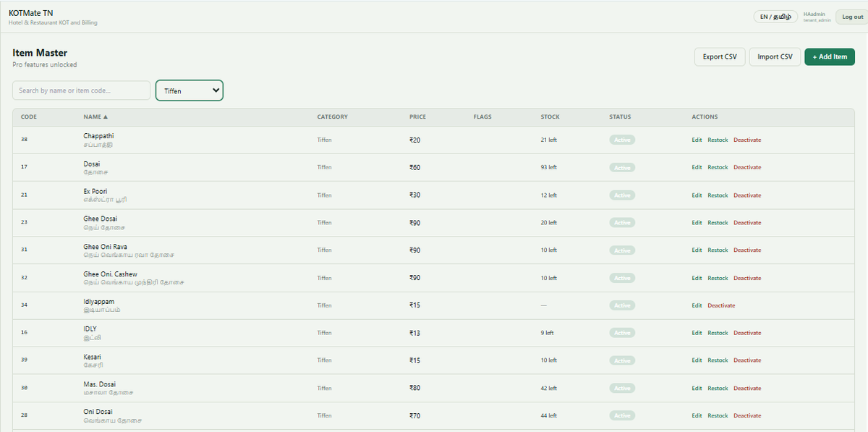
Task: Edit the Ghee Oni. Cashew item
Action: click(697, 278)
